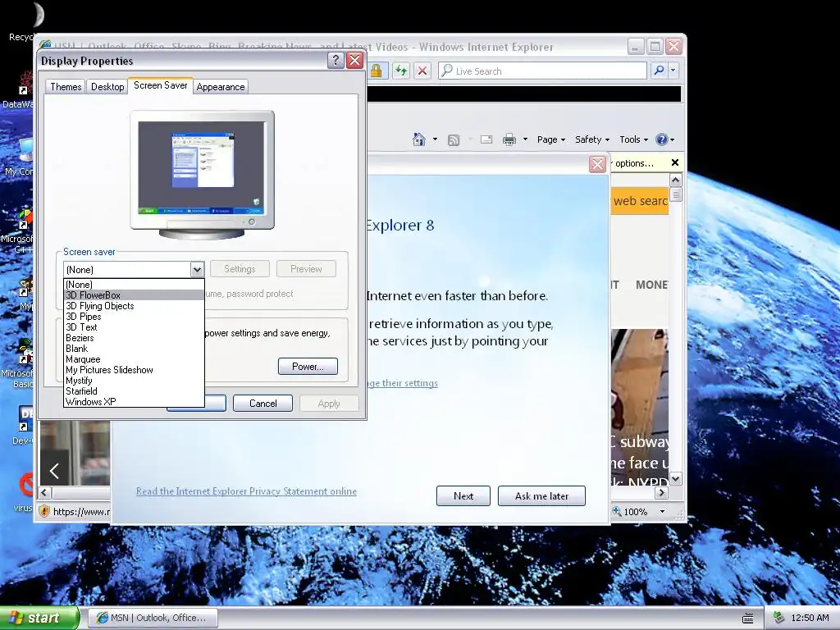Choose 3D Flying Objects screen saver

134,306
